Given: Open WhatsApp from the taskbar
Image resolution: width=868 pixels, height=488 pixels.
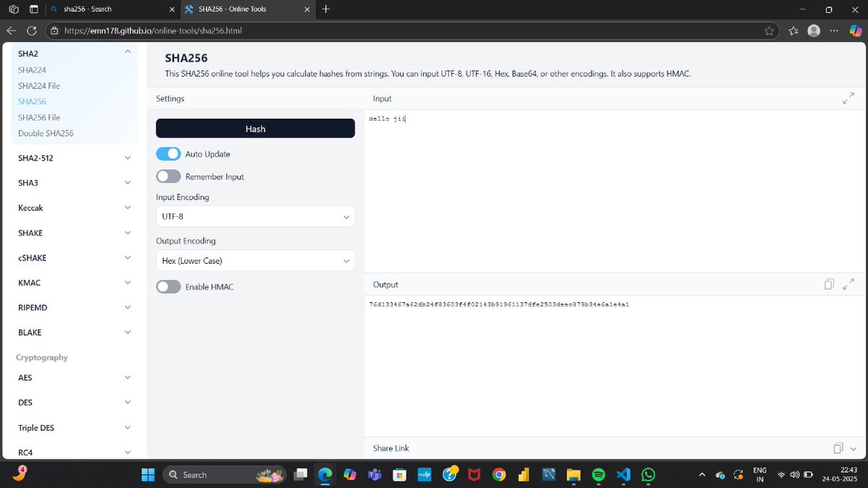Looking at the screenshot, I should [648, 475].
